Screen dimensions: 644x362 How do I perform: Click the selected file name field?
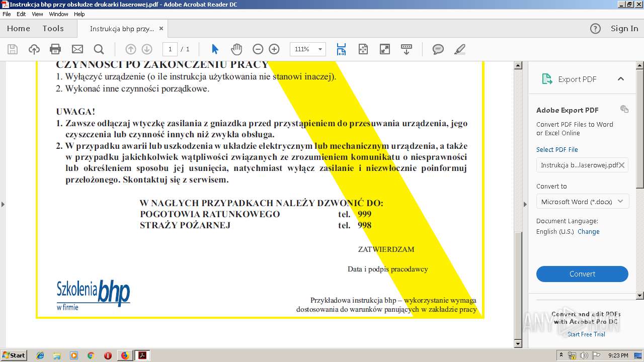[x=582, y=165]
